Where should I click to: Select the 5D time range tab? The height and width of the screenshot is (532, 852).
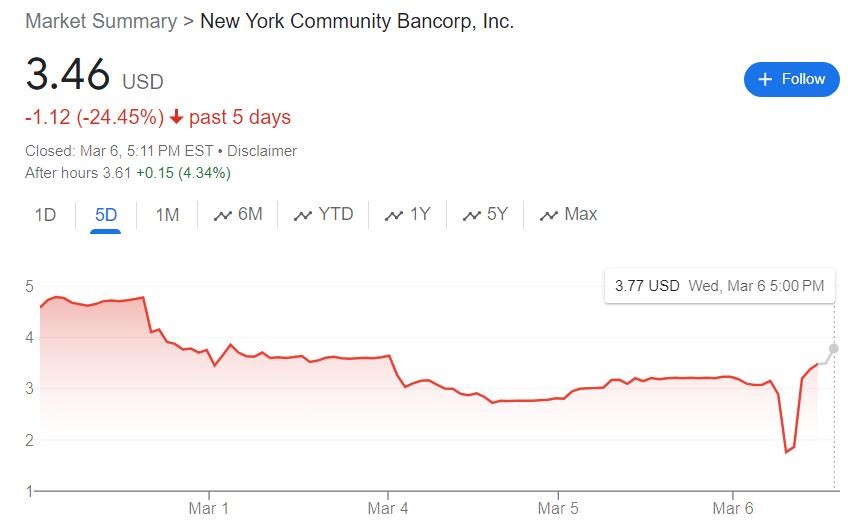tap(105, 214)
